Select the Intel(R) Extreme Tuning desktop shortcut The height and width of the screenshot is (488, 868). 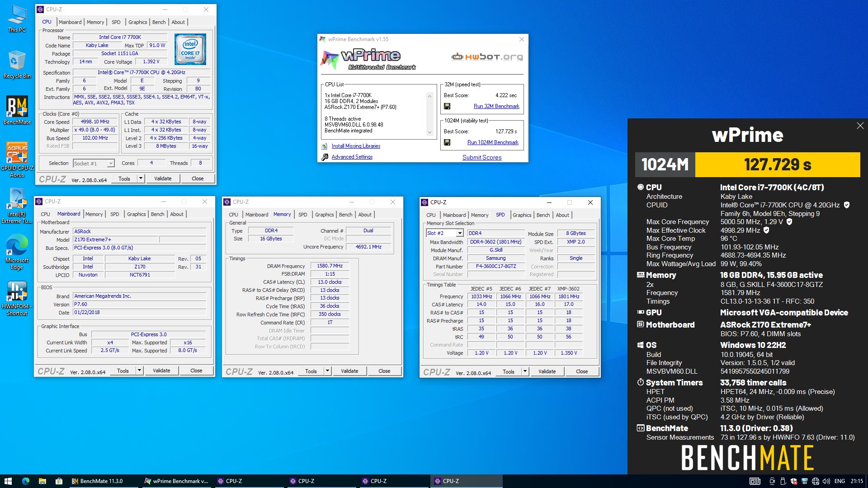click(17, 206)
